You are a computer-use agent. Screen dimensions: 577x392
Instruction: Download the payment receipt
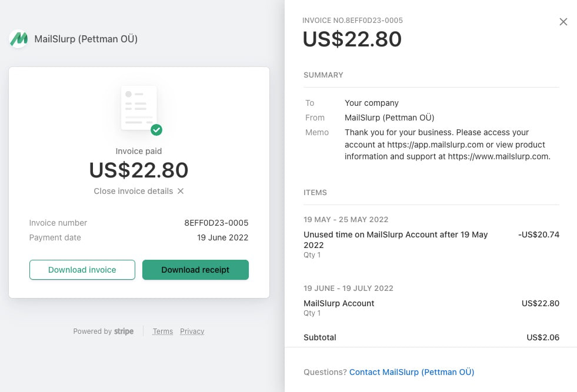[x=195, y=269]
